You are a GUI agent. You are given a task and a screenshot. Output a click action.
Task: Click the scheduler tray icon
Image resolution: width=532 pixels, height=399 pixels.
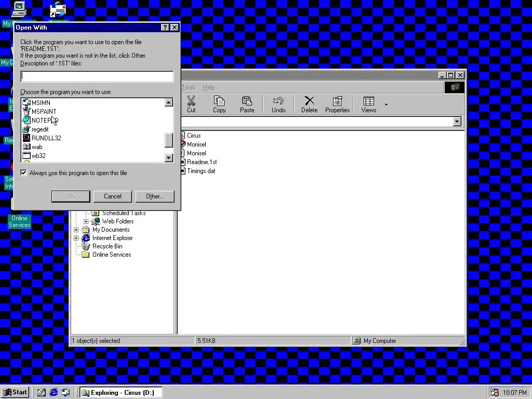pyautogui.click(x=495, y=393)
